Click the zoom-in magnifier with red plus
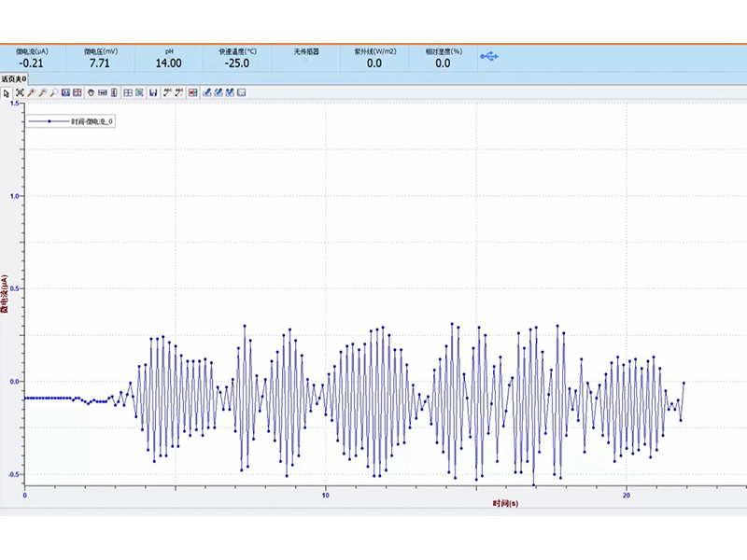The width and height of the screenshot is (747, 560). click(x=31, y=92)
